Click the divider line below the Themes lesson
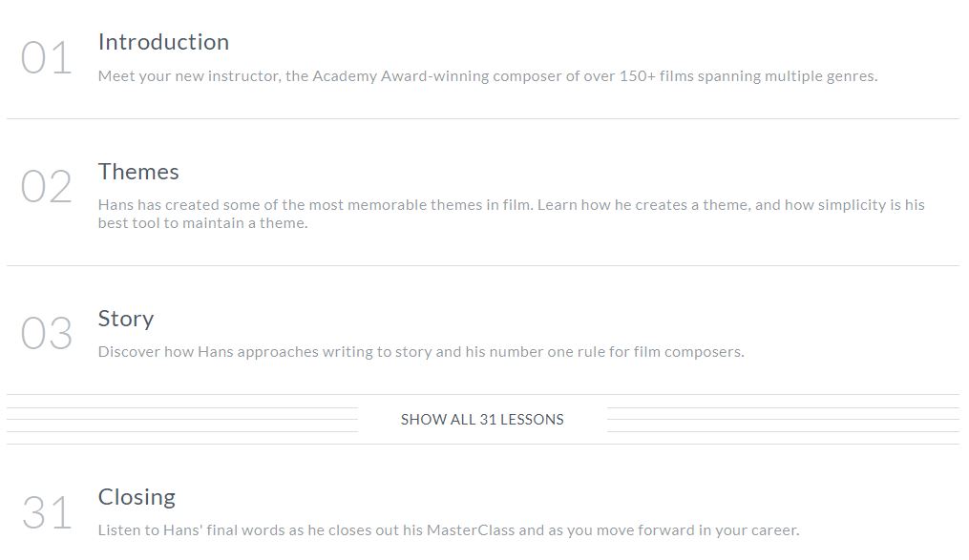The image size is (969, 560). [483, 265]
